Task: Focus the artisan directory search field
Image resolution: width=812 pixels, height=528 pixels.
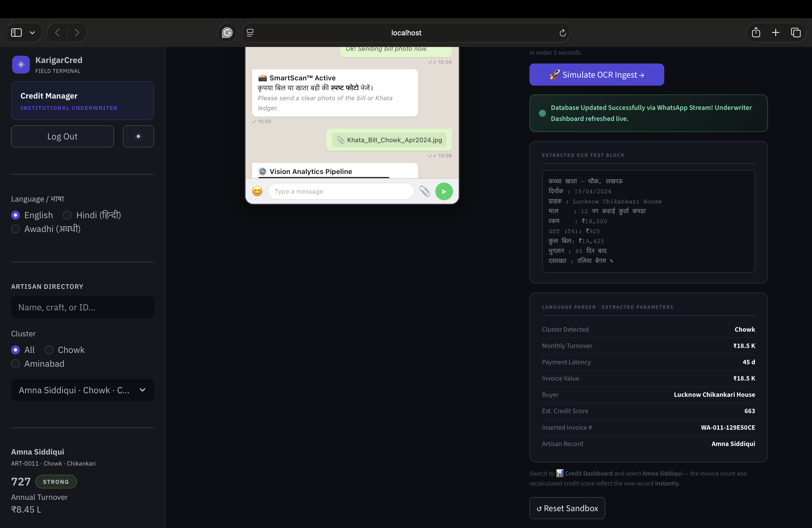Action: tap(82, 307)
